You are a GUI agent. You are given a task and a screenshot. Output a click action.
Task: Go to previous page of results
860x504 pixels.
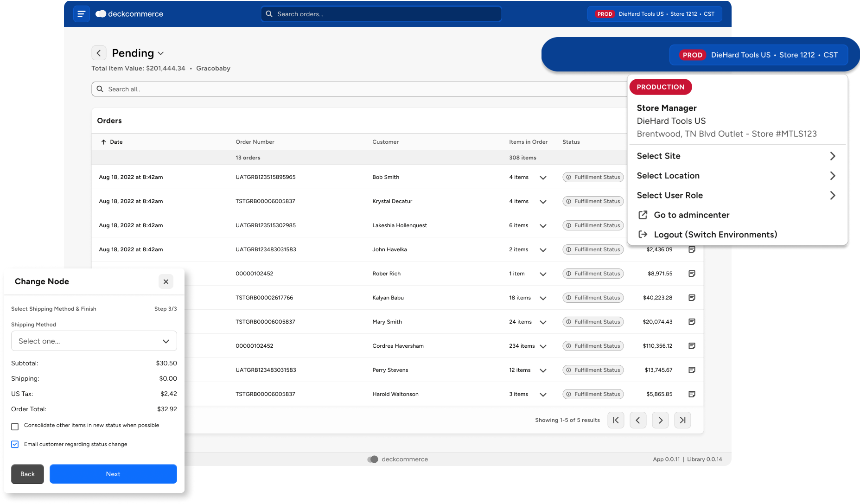point(638,420)
